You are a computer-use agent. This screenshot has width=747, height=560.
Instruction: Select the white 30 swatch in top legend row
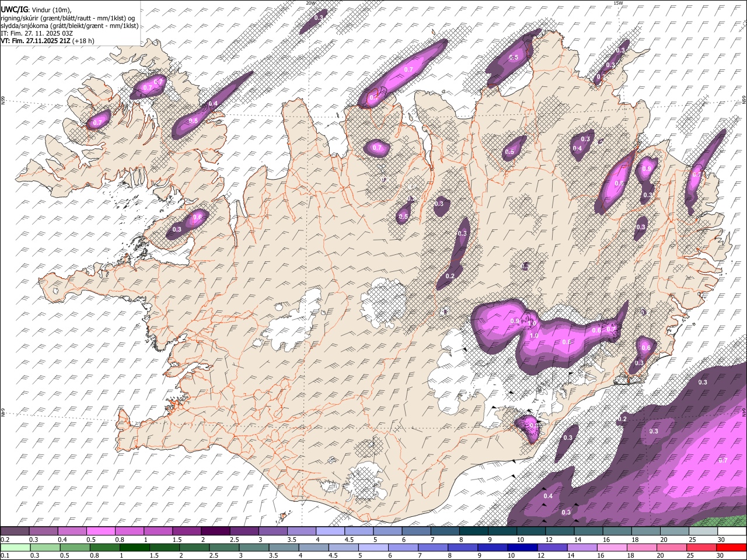731,531
